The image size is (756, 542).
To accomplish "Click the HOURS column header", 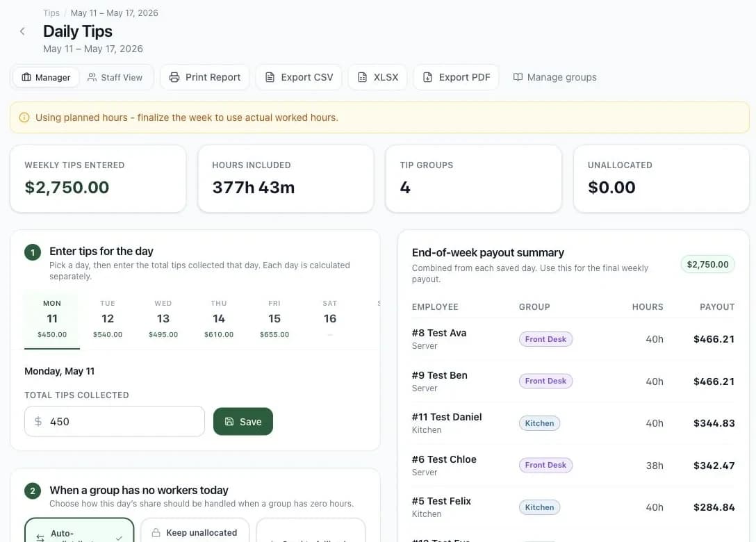I will tap(648, 306).
